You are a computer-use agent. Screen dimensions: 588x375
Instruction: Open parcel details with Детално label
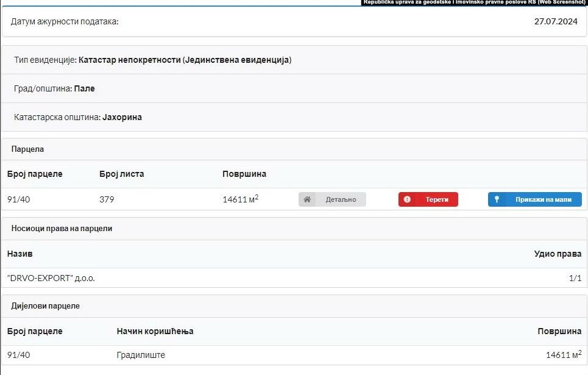pos(341,199)
